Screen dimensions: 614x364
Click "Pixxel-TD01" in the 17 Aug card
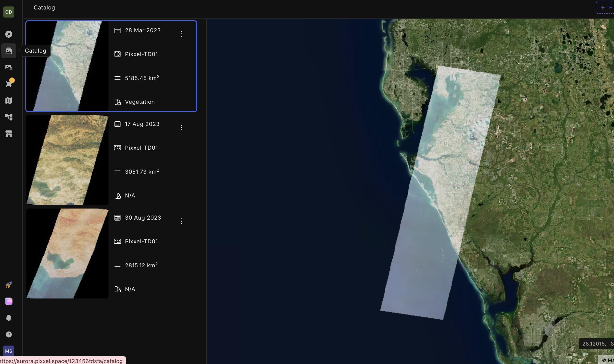pos(141,148)
